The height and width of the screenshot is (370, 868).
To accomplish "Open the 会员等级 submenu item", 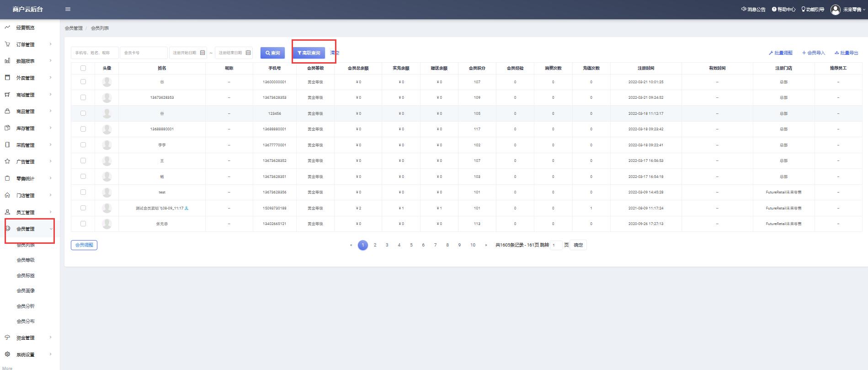I will click(x=26, y=260).
